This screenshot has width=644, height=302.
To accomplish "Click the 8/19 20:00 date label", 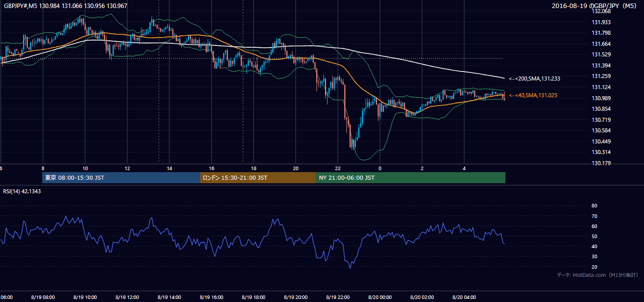I will [x=296, y=297].
